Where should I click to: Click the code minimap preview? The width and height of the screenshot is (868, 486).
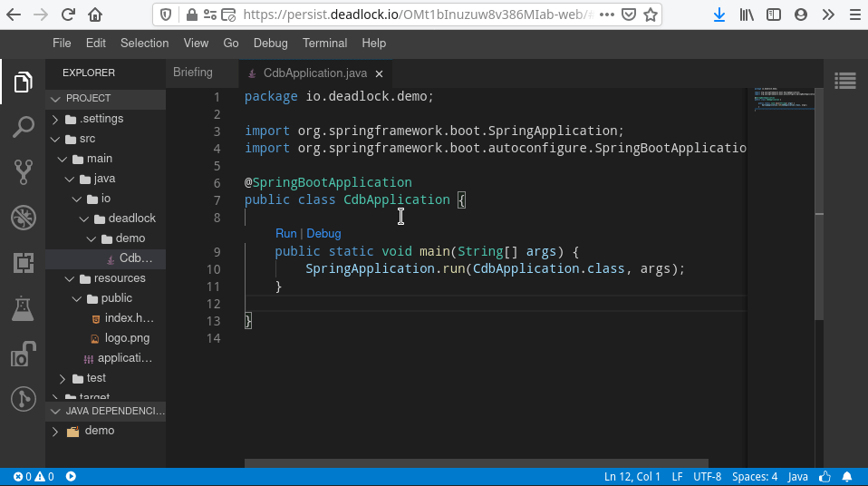click(784, 99)
